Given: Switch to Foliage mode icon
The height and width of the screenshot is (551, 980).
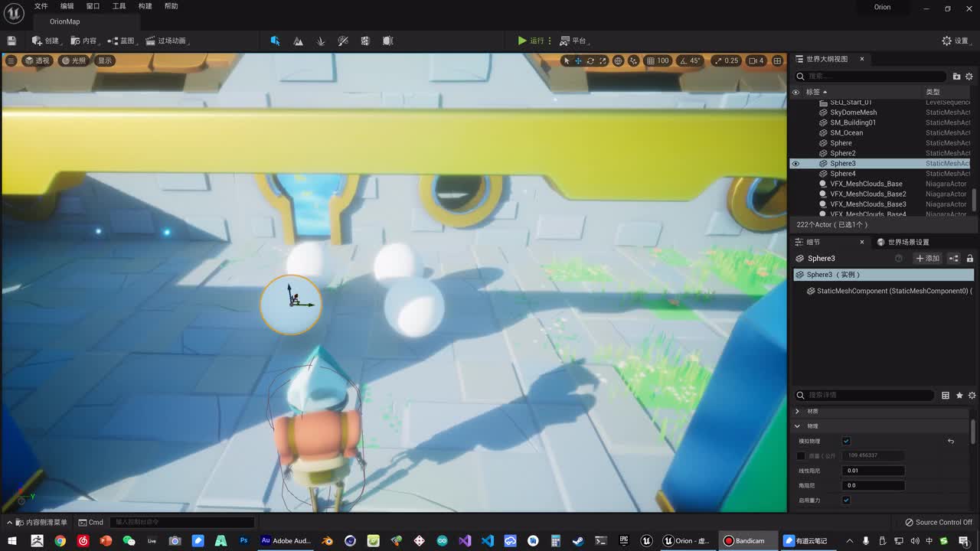Looking at the screenshot, I should click(x=321, y=41).
